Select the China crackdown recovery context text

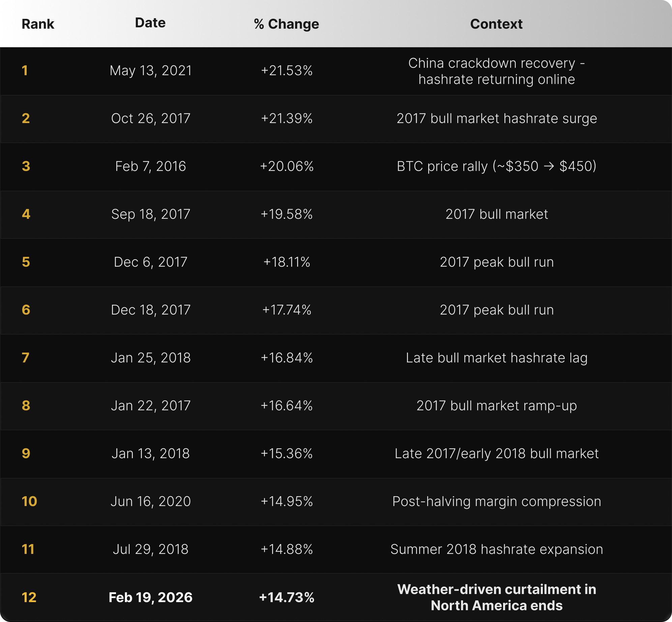coord(496,71)
